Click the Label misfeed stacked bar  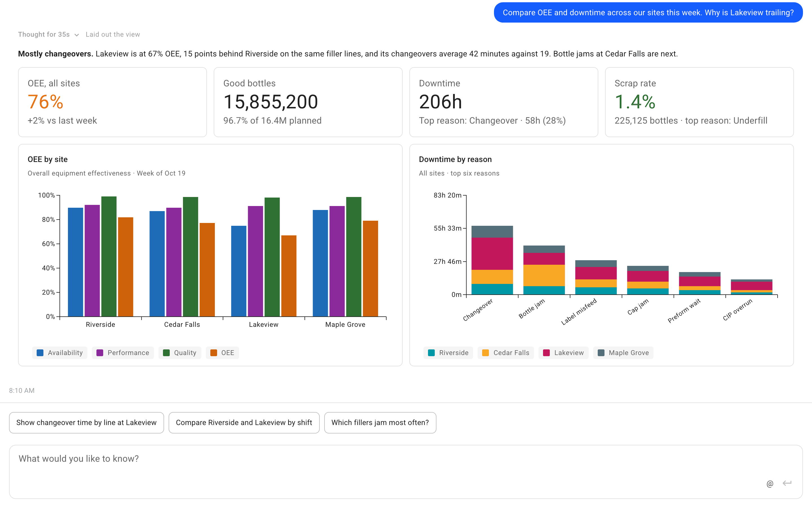pyautogui.click(x=596, y=277)
